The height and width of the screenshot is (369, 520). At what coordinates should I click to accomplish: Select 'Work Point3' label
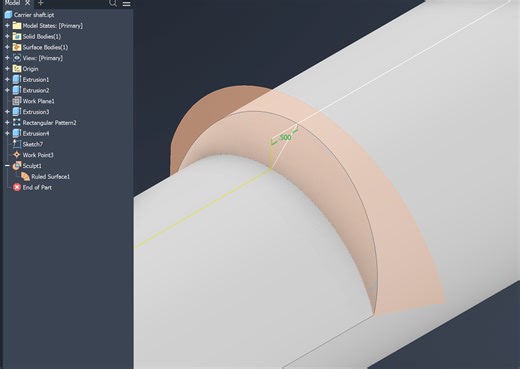pyautogui.click(x=38, y=155)
